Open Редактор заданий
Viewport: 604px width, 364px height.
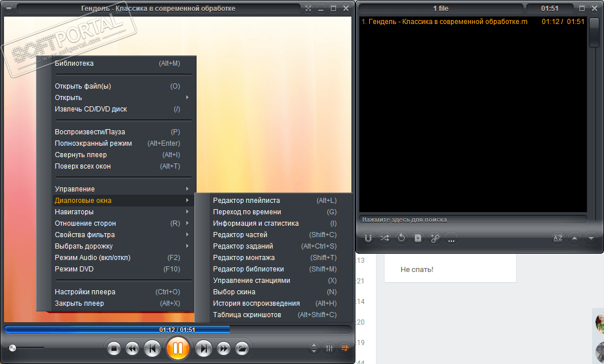click(x=275, y=246)
